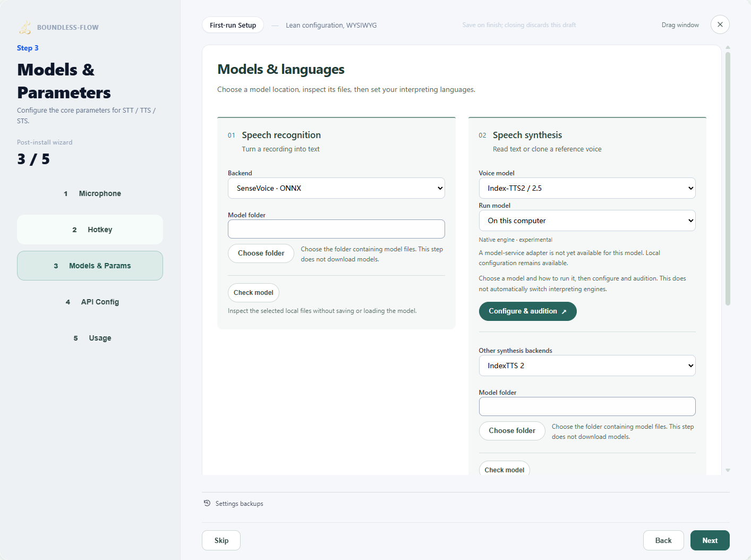The image size is (751, 560).
Task: Click the Settings backups history icon
Action: (207, 503)
